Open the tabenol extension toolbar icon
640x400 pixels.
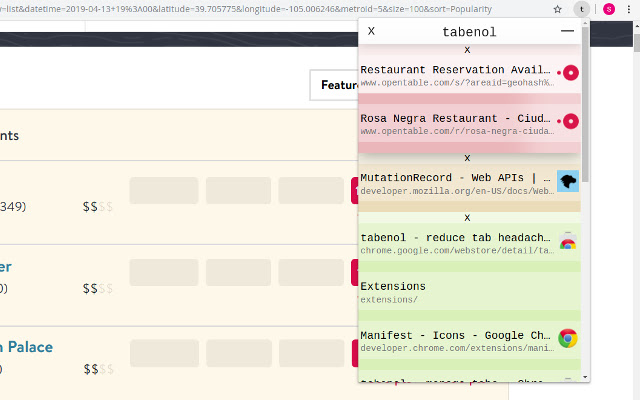coord(582,9)
